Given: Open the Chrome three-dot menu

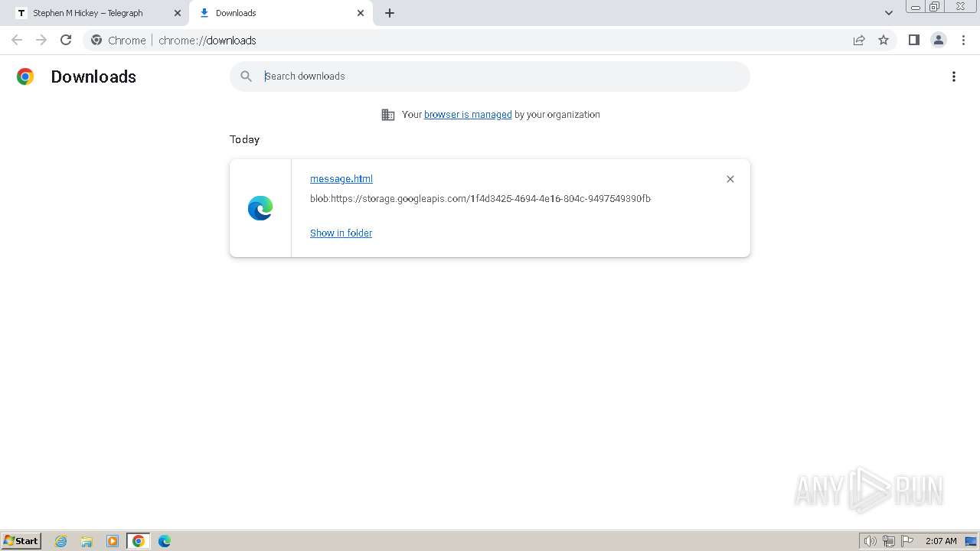Looking at the screenshot, I should coord(964,40).
